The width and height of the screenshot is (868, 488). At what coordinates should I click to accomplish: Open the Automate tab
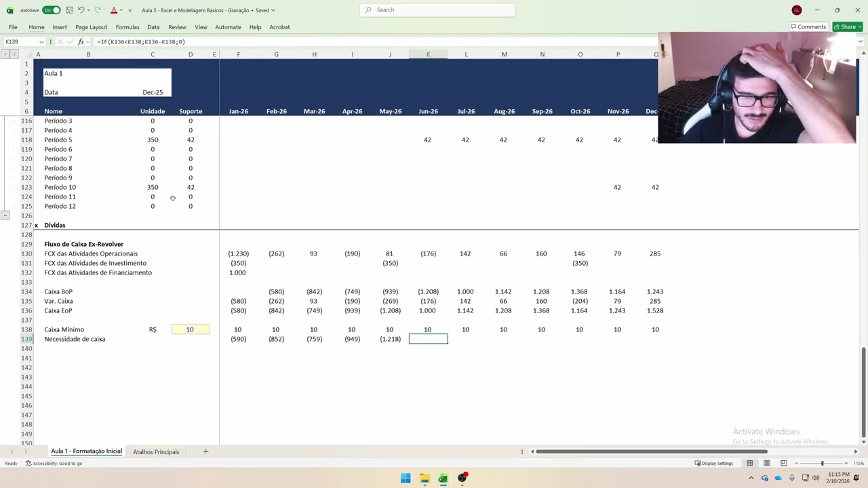pyautogui.click(x=228, y=27)
